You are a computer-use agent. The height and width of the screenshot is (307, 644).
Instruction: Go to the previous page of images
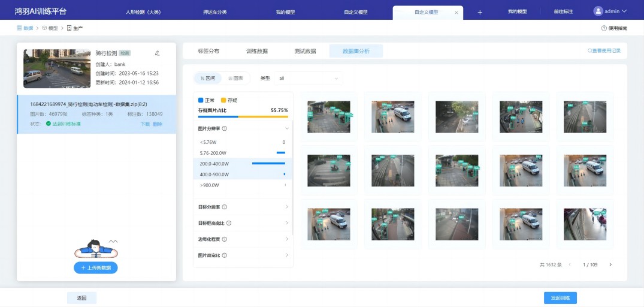coord(570,264)
